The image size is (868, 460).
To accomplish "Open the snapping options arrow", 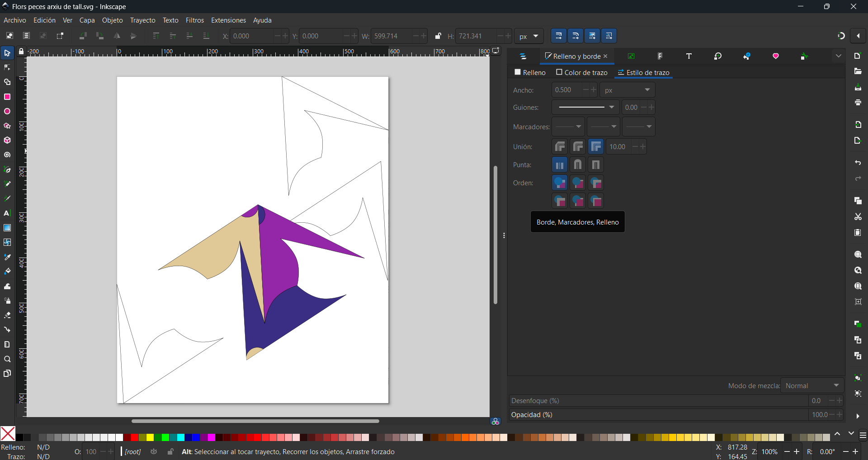I will click(x=858, y=36).
